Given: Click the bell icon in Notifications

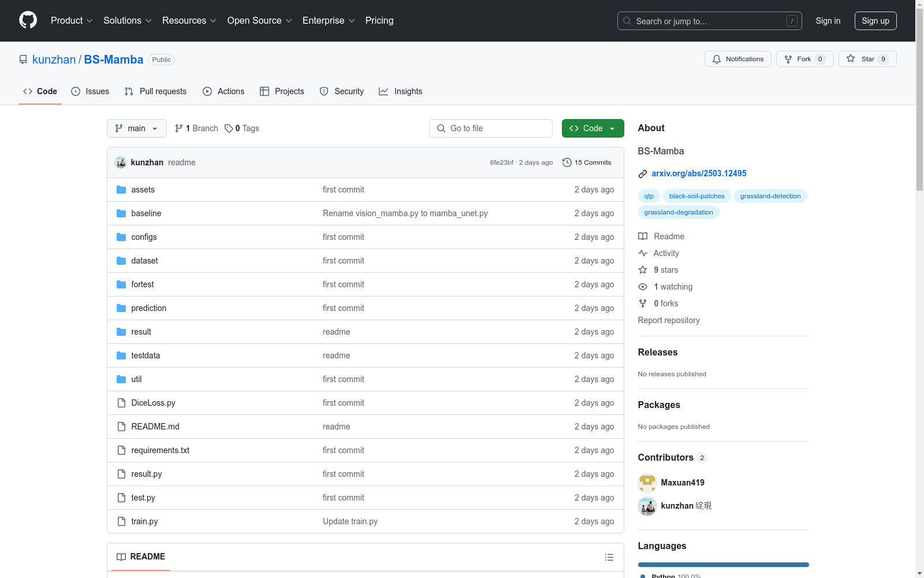Looking at the screenshot, I should pos(717,59).
